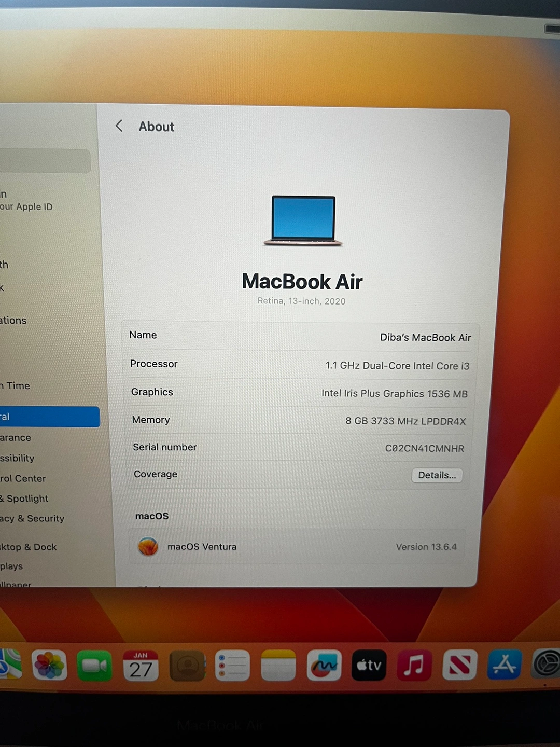Screen dimensions: 560x747
Task: Click the sidebar search field
Action: (45, 161)
